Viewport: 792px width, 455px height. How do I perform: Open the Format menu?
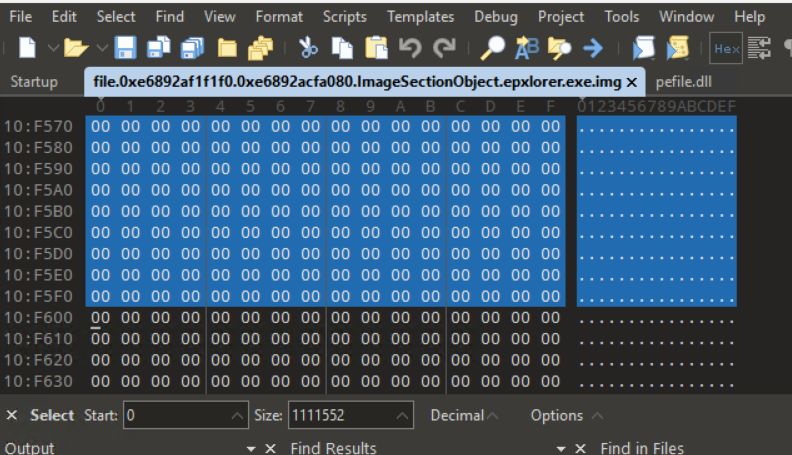(x=279, y=17)
